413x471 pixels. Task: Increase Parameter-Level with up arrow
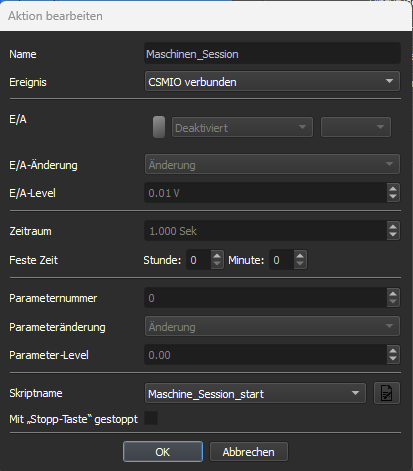click(x=393, y=350)
